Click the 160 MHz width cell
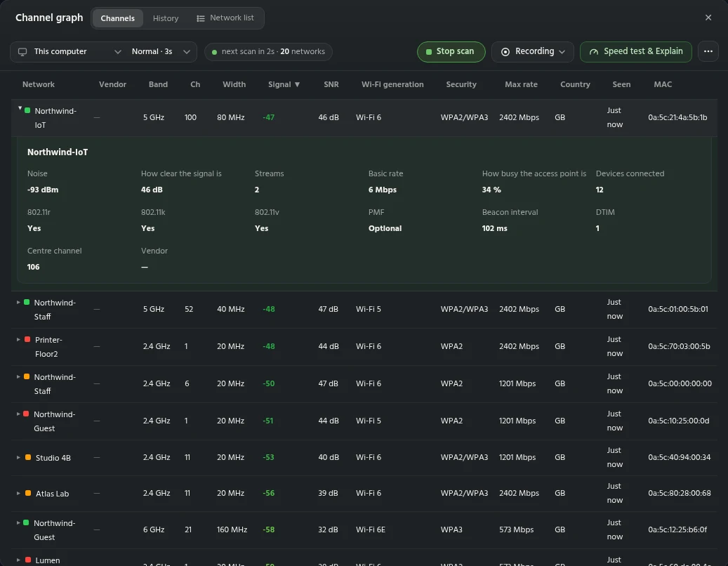This screenshot has width=728, height=566. [x=232, y=529]
